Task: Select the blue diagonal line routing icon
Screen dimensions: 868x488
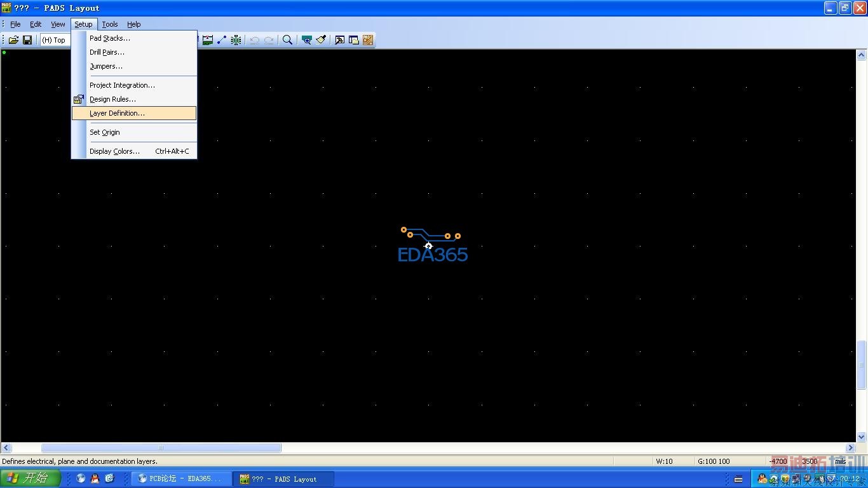Action: 222,40
